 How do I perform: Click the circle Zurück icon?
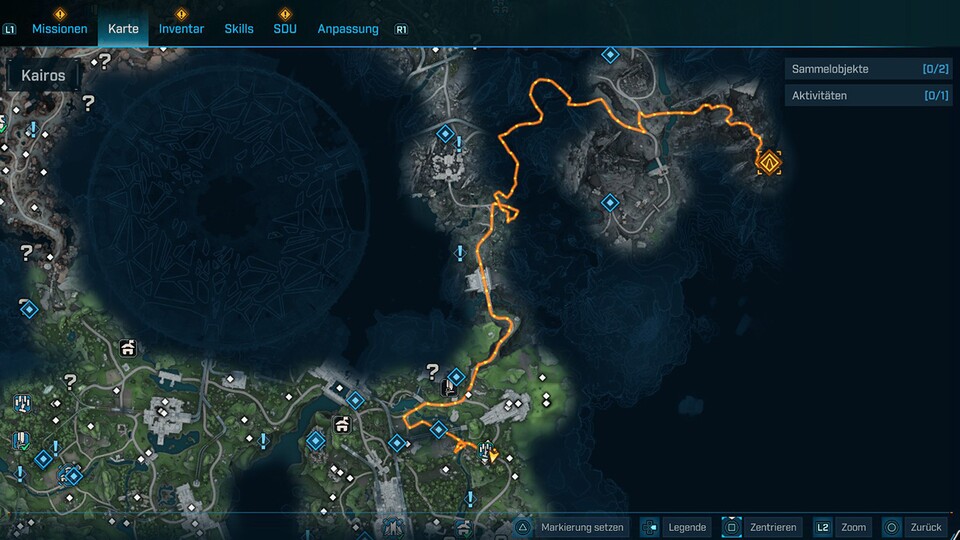pyautogui.click(x=891, y=527)
